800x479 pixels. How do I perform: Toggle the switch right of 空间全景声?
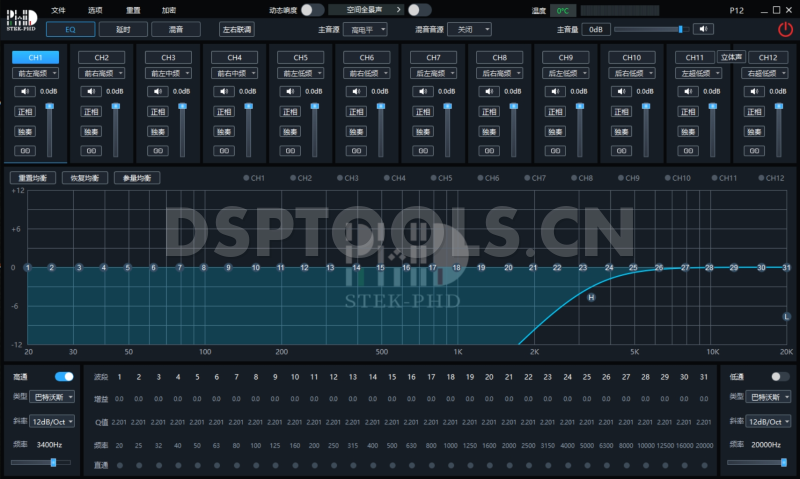pos(419,10)
